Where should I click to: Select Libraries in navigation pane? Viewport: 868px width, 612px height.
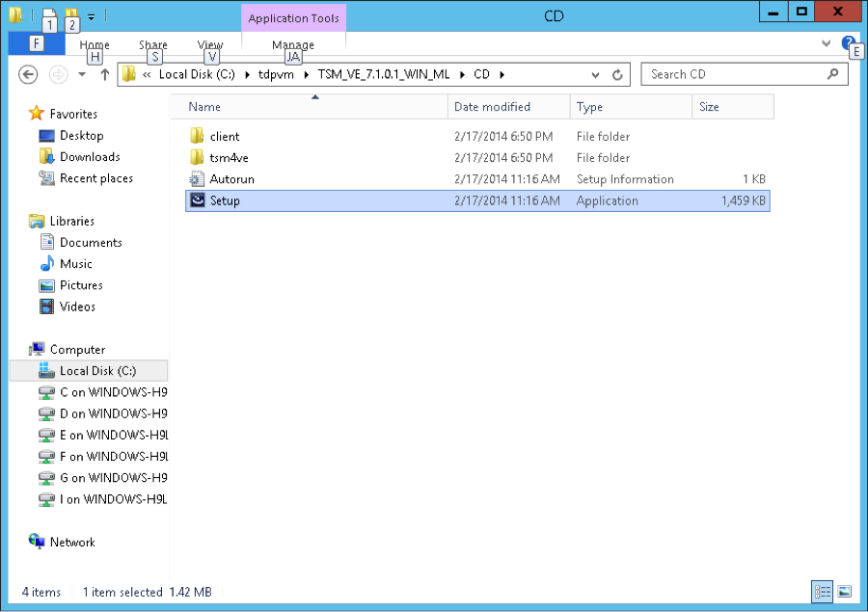(x=72, y=222)
